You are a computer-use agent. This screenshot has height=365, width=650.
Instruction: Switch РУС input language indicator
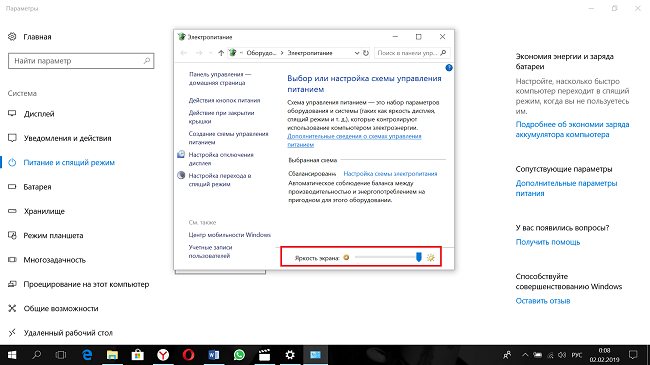point(577,355)
